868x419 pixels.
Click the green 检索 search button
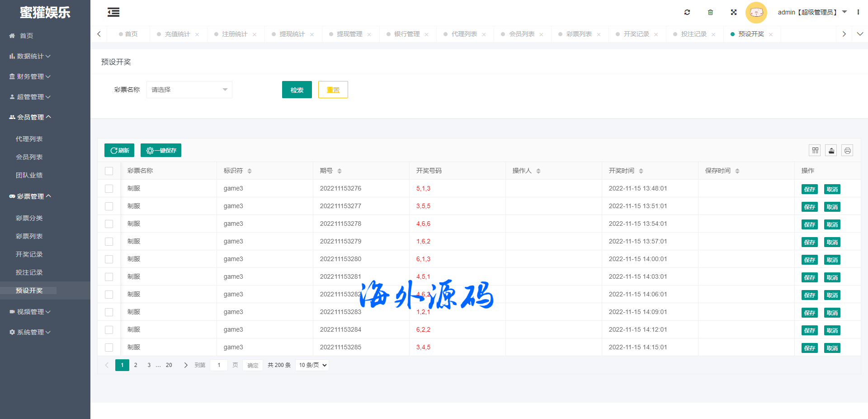coord(297,90)
